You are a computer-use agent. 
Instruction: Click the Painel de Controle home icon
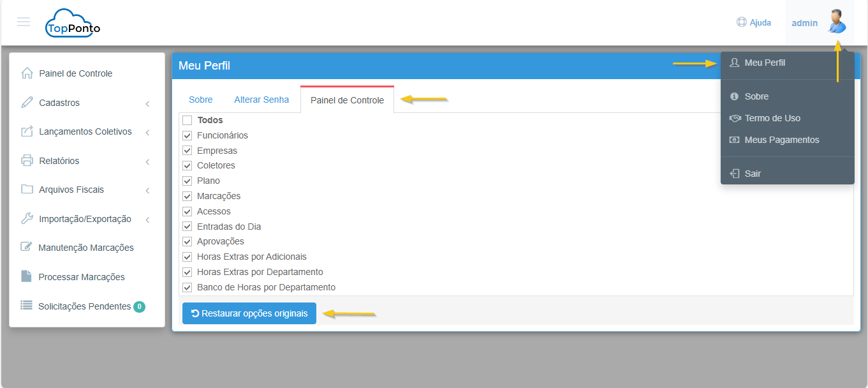point(27,73)
